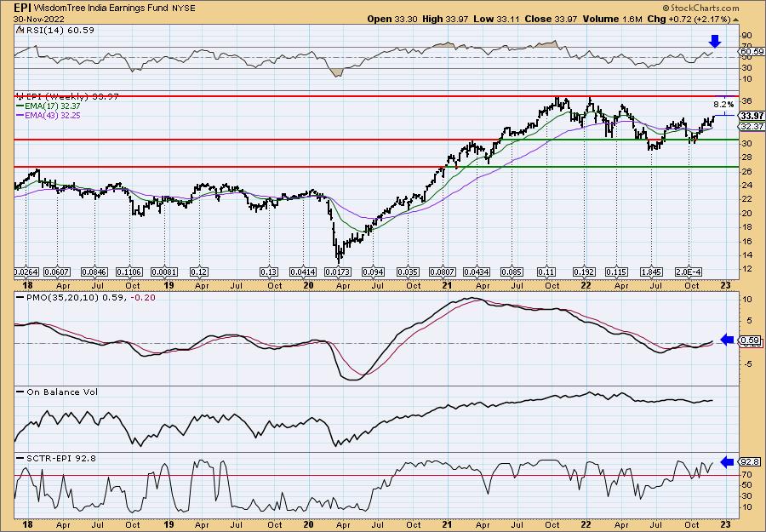This screenshot has height=532, width=766.
Task: Click the 8.2% upside annotation label
Action: pyautogui.click(x=723, y=104)
